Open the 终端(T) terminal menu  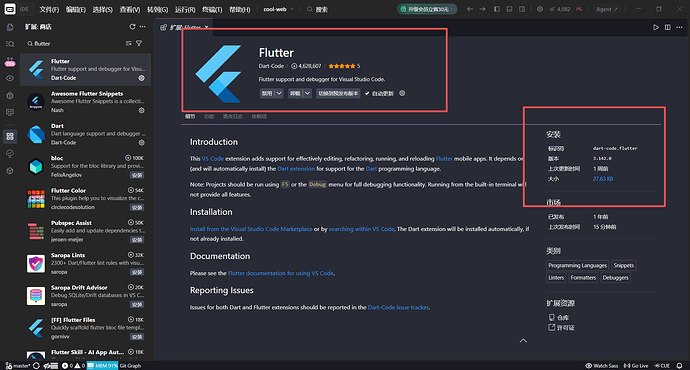pyautogui.click(x=212, y=9)
